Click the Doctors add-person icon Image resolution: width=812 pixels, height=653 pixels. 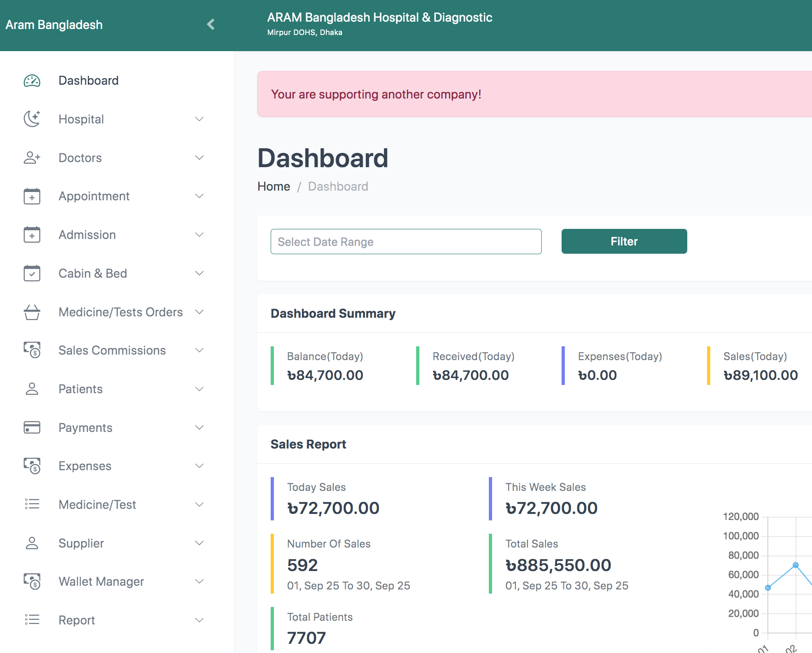[32, 158]
